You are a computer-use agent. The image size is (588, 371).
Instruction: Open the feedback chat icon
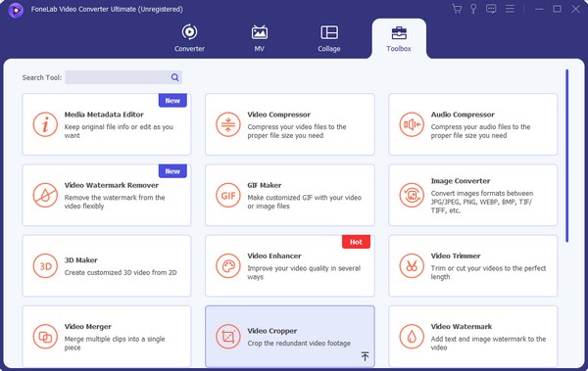coord(491,9)
